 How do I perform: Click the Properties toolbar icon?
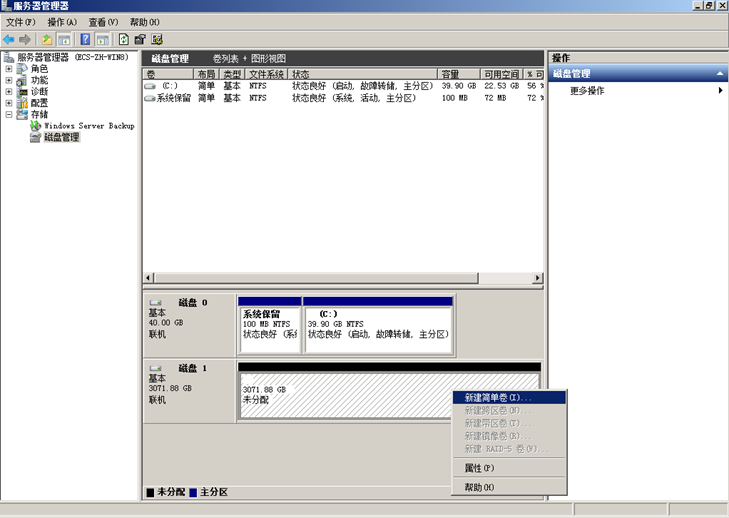pyautogui.click(x=140, y=39)
